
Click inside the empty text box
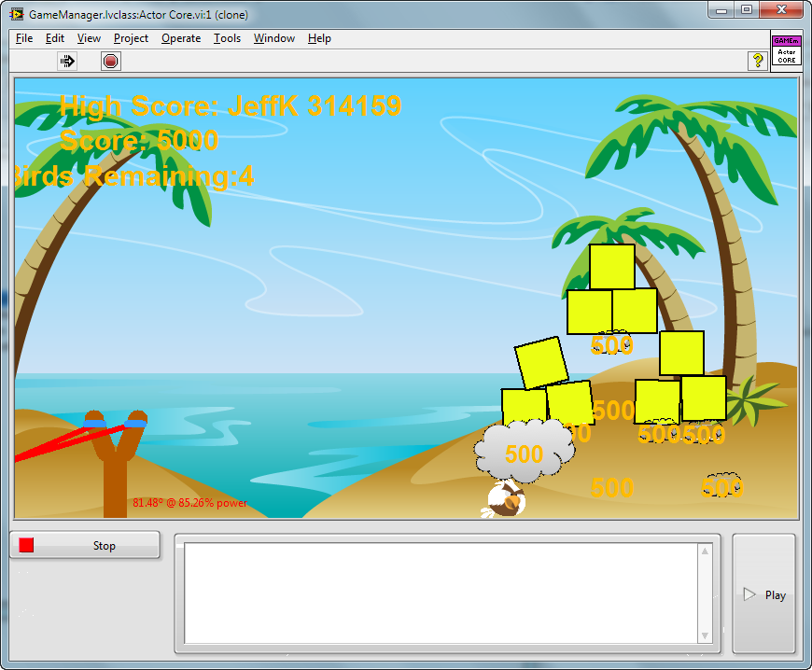(441, 593)
